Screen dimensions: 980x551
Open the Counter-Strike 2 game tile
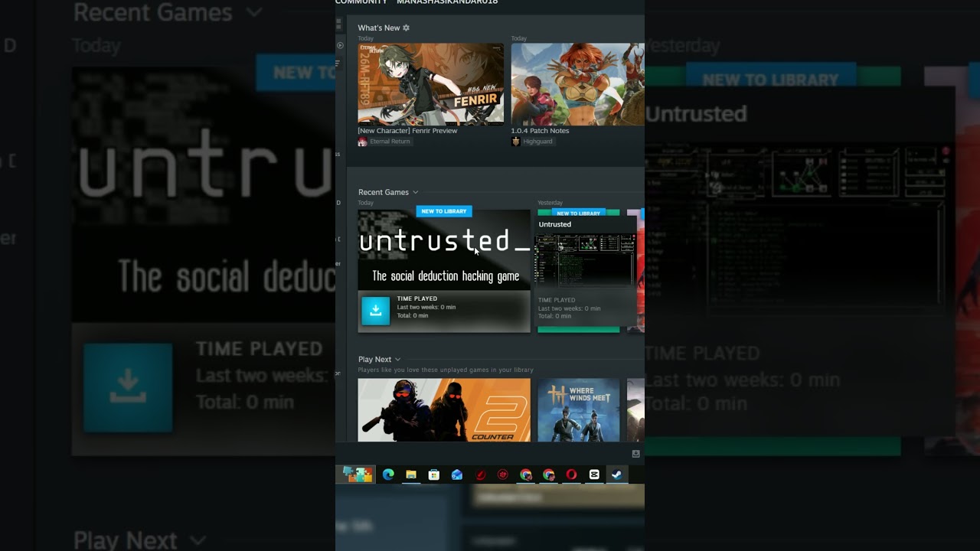(x=444, y=410)
